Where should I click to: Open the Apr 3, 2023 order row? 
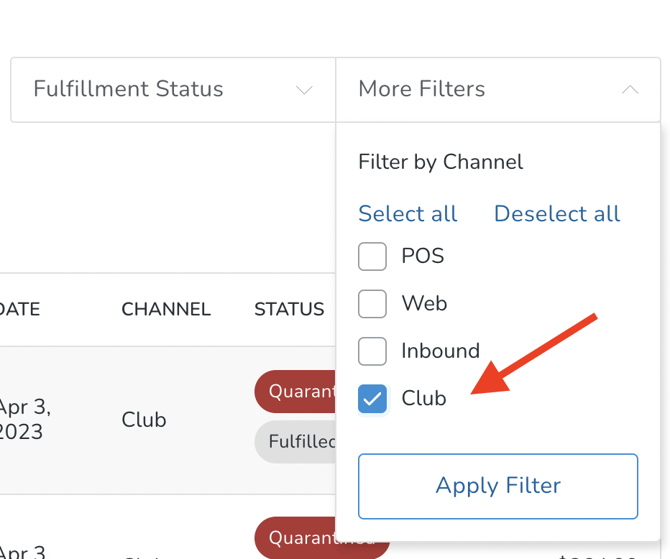pos(25,420)
